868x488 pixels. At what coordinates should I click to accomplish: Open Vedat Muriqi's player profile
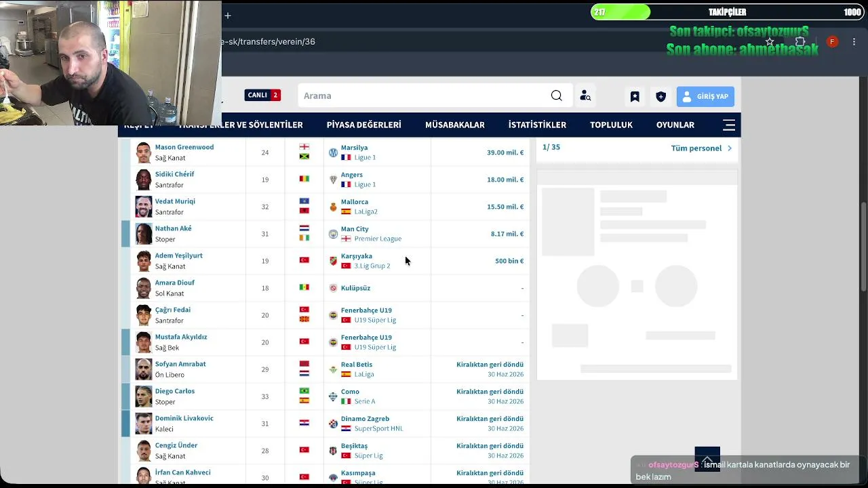(x=175, y=201)
